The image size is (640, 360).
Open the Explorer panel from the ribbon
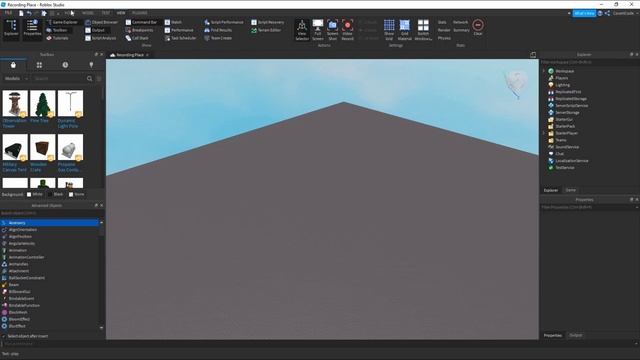[11, 29]
